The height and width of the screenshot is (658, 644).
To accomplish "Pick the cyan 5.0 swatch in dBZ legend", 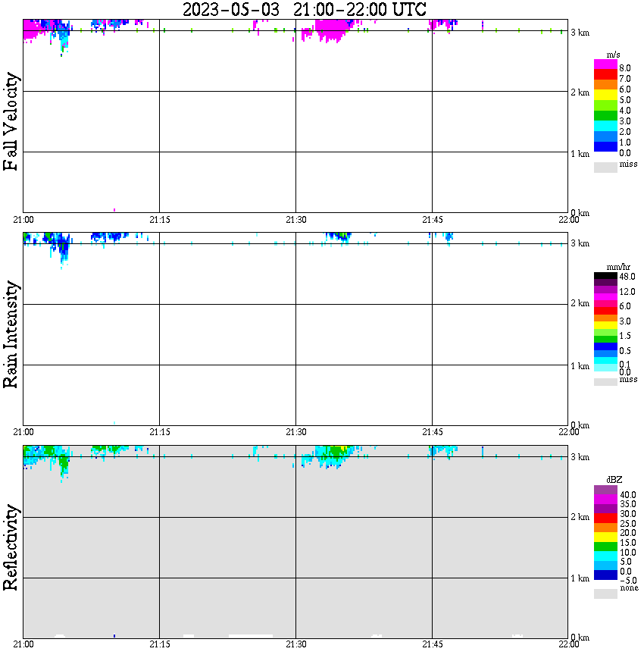I will [605, 556].
